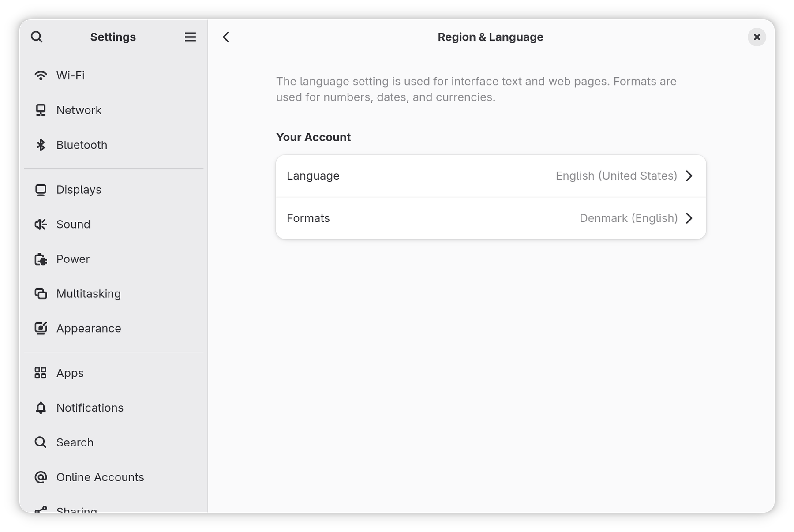The image size is (794, 532).
Task: Click the Online Accounts at-sign icon
Action: pyautogui.click(x=41, y=477)
